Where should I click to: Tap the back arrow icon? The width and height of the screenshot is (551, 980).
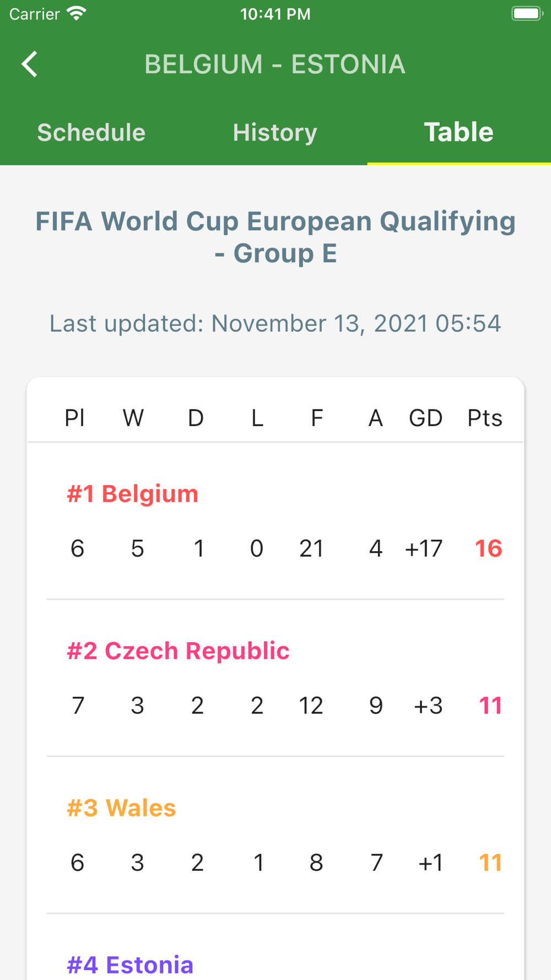pyautogui.click(x=30, y=64)
